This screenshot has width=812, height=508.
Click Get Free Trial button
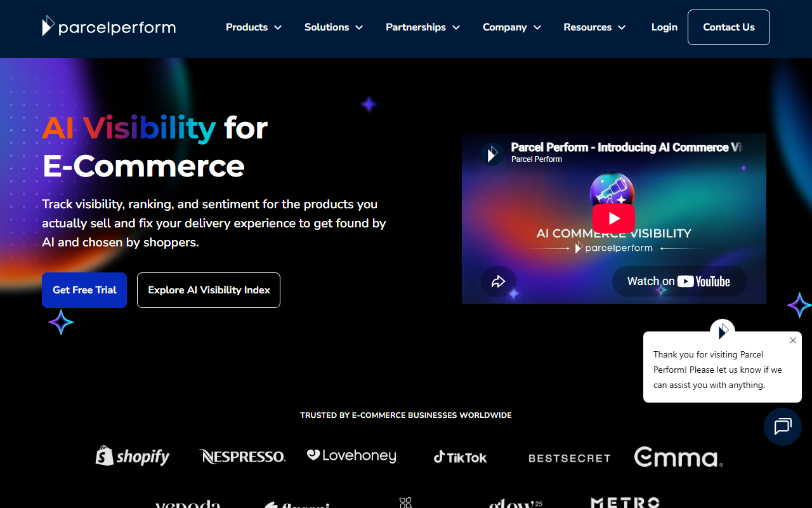pos(84,290)
